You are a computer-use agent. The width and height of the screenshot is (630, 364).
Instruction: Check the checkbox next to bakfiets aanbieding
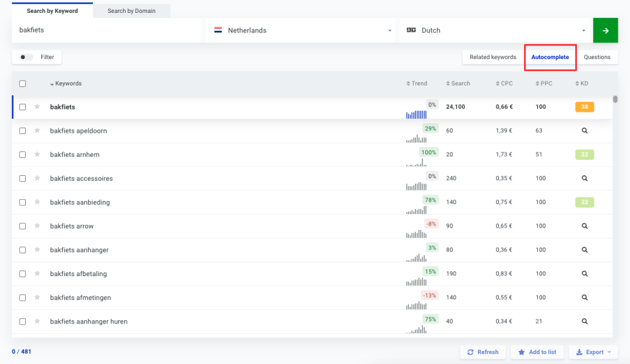coord(23,202)
